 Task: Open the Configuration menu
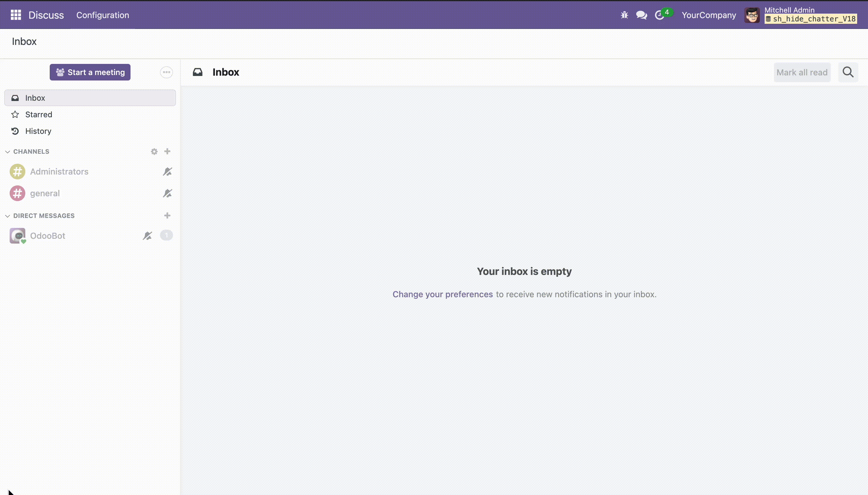point(103,15)
